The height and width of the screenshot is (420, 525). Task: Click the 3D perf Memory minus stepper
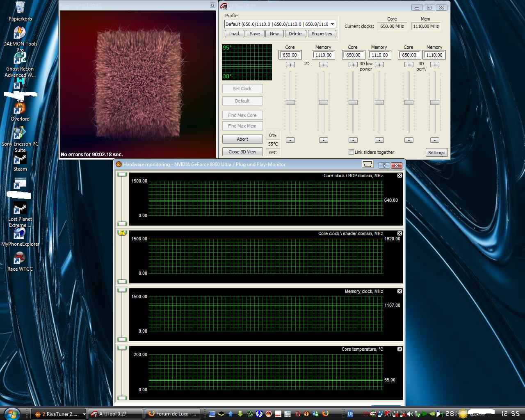(435, 140)
